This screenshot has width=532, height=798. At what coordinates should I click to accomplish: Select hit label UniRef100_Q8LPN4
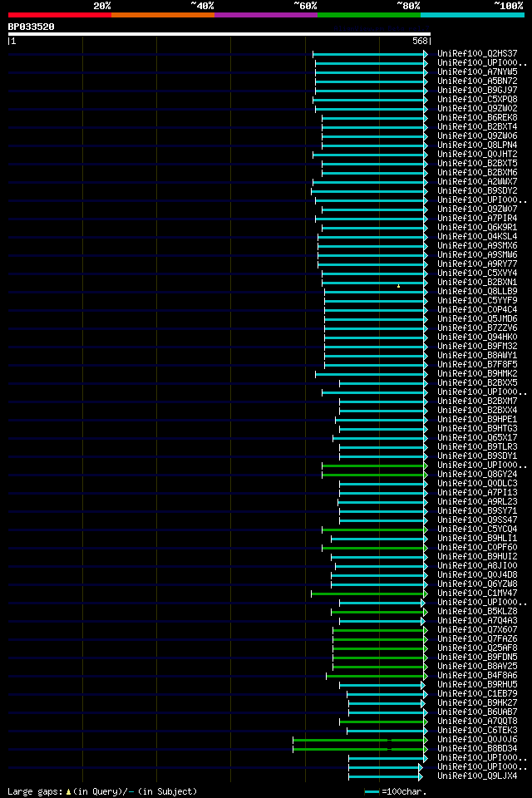(477, 145)
